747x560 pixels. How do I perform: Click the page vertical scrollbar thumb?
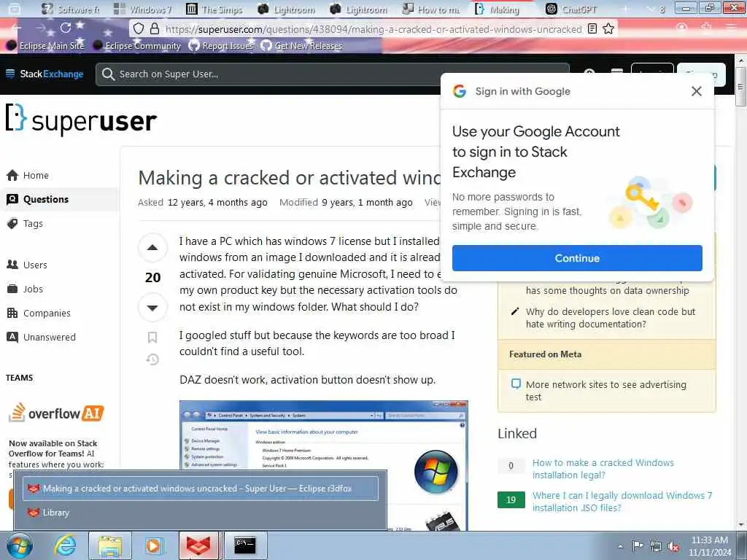pyautogui.click(x=741, y=87)
